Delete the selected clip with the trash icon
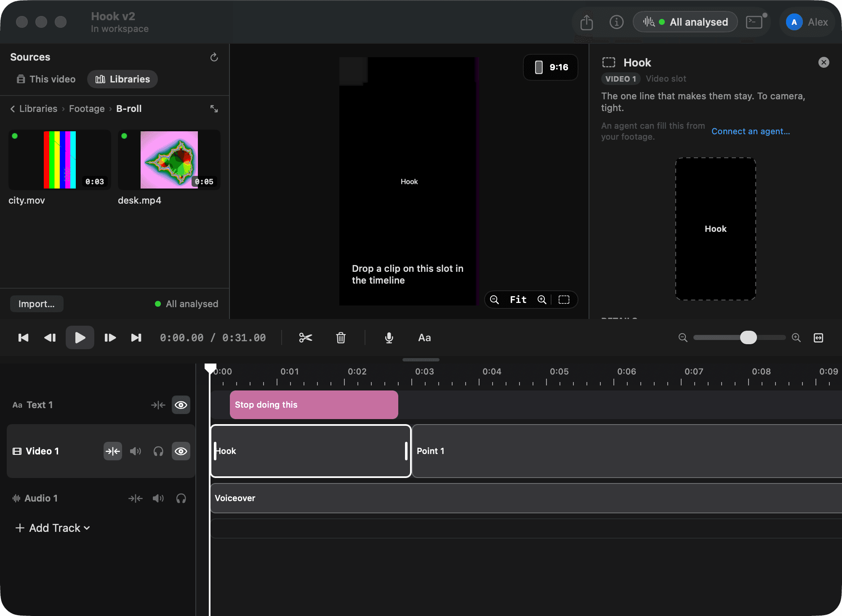Screen dimensions: 842x616 pyautogui.click(x=341, y=337)
